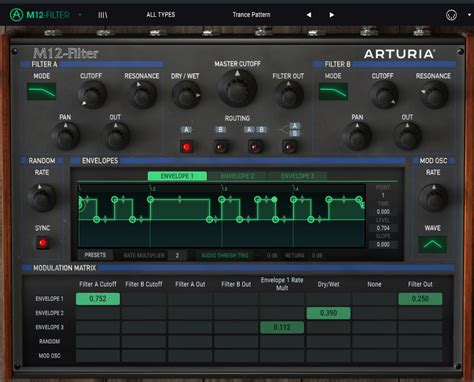Click the Rate Multiplier value 2

coord(177,255)
